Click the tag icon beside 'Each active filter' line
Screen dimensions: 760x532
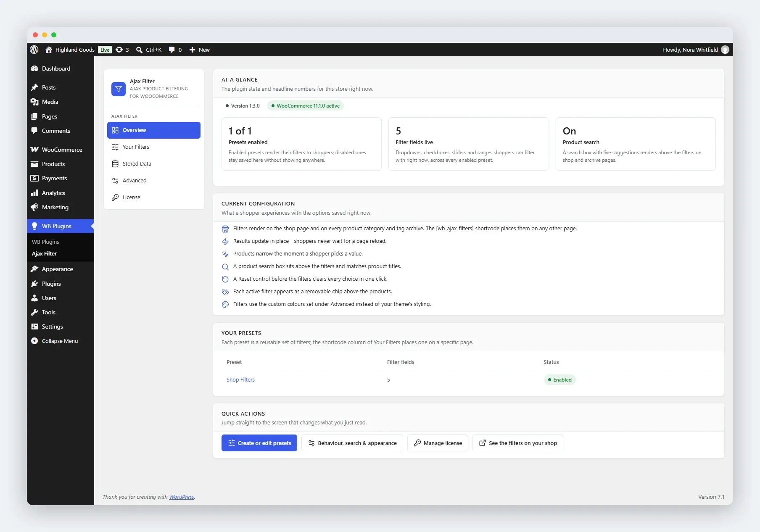[x=225, y=292]
